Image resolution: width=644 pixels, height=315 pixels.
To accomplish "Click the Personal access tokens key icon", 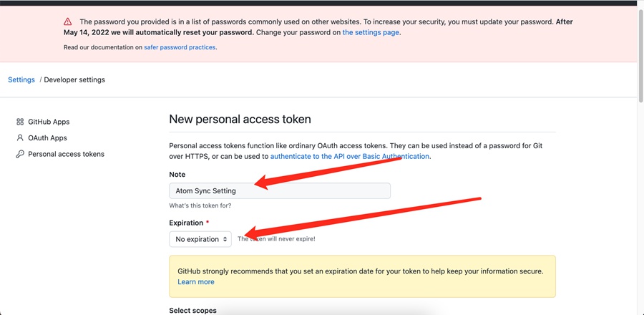I will pos(20,154).
